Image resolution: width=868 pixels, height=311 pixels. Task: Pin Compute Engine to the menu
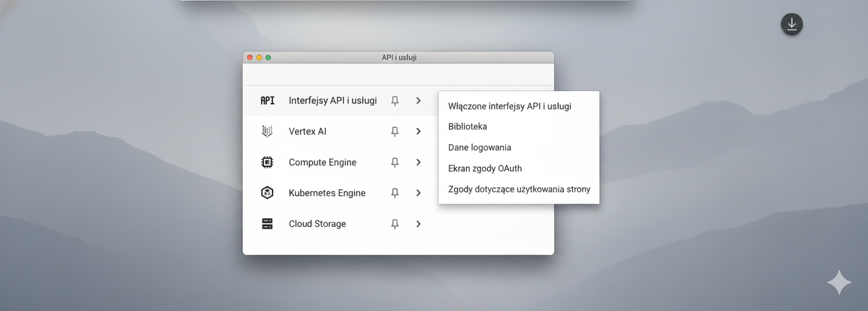coord(395,162)
